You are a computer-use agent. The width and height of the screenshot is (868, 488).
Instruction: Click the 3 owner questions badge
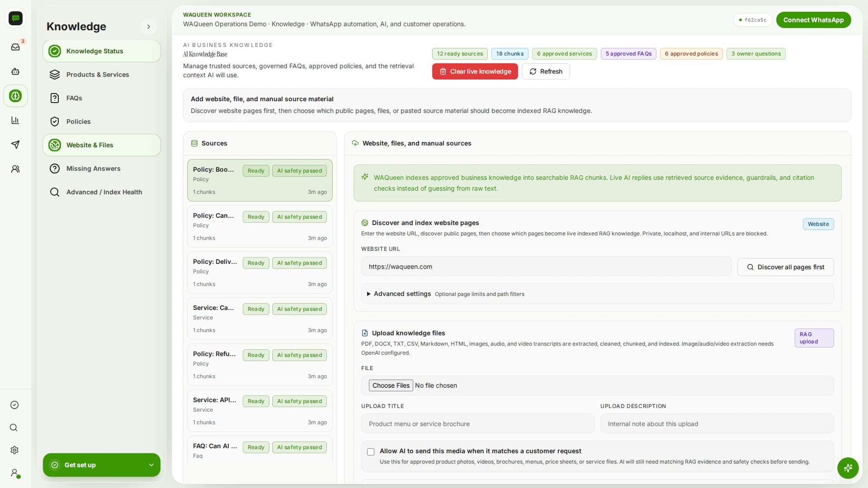click(x=756, y=54)
